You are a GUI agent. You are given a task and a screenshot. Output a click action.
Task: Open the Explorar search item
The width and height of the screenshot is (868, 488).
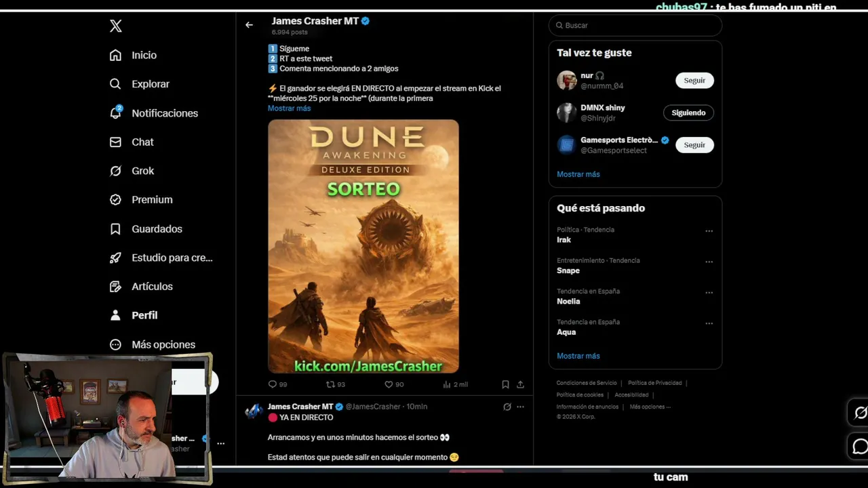point(140,84)
